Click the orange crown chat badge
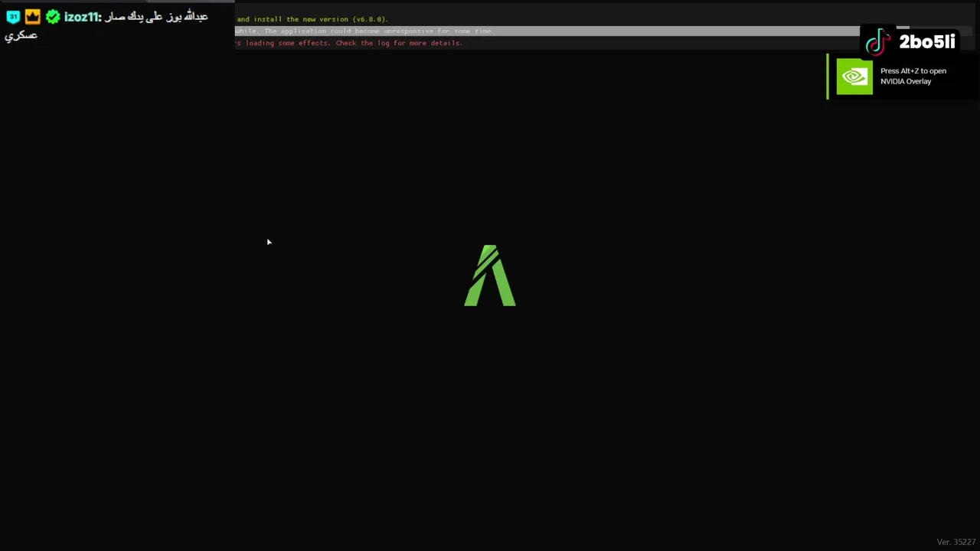The width and height of the screenshot is (980, 551). [x=32, y=16]
